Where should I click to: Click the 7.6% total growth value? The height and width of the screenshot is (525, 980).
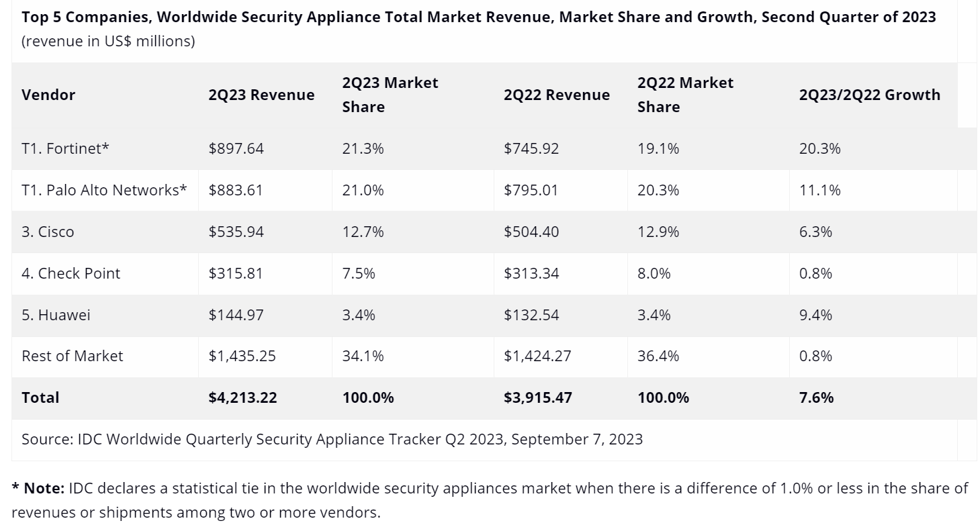816,397
